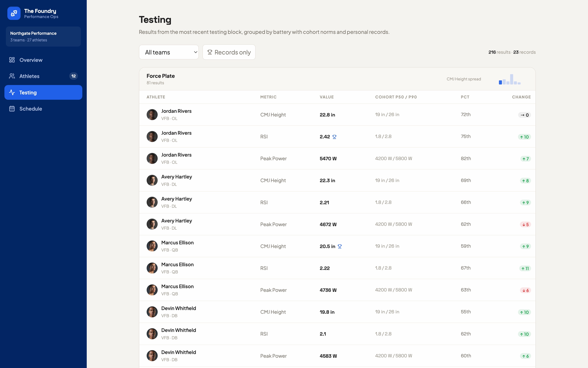Click the value 22.3 in
Viewport: 588px width, 368px height.
[x=327, y=181]
